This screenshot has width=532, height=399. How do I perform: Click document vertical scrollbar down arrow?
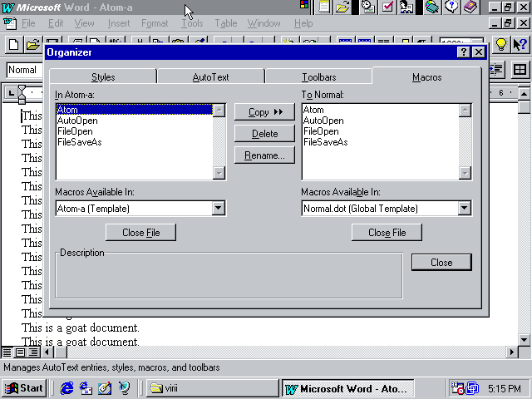pyautogui.click(x=524, y=340)
